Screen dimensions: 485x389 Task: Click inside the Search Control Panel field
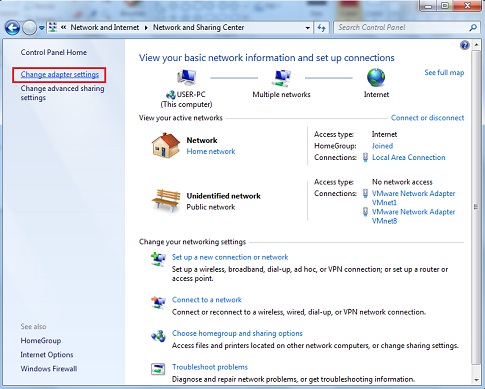[401, 28]
